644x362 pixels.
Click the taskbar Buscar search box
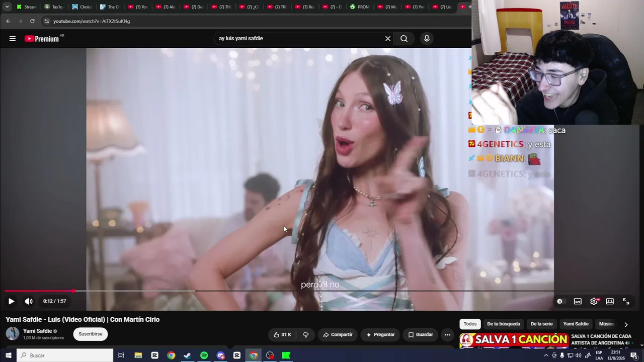(65, 355)
